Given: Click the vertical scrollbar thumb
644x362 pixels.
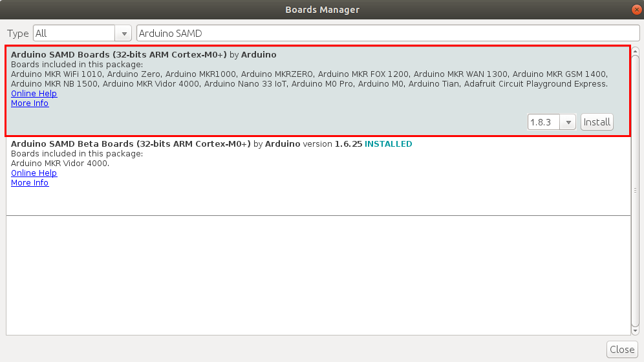Looking at the screenshot, I should [635, 191].
